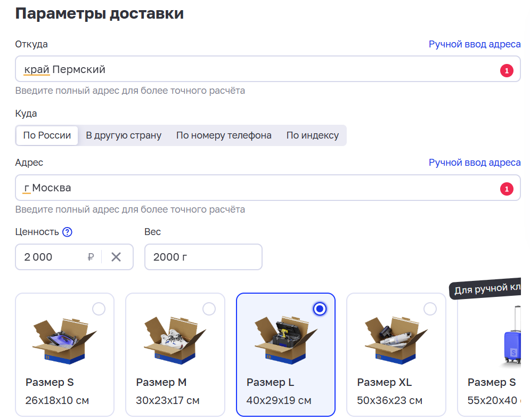Open Ручной ввод адреса for the Откуда field
This screenshot has width=530, height=420.
(475, 44)
